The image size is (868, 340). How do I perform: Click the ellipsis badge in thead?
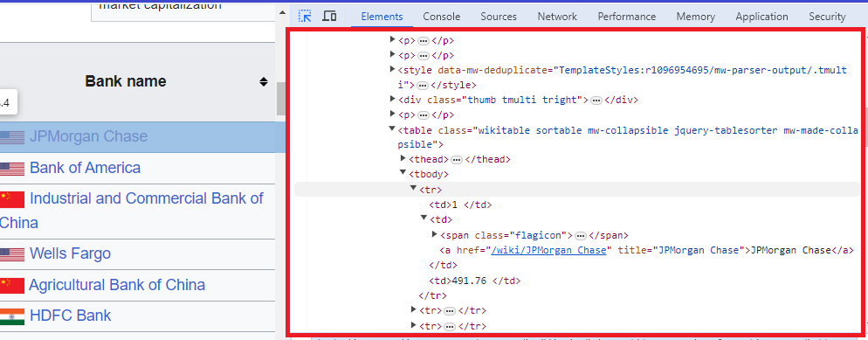(457, 159)
